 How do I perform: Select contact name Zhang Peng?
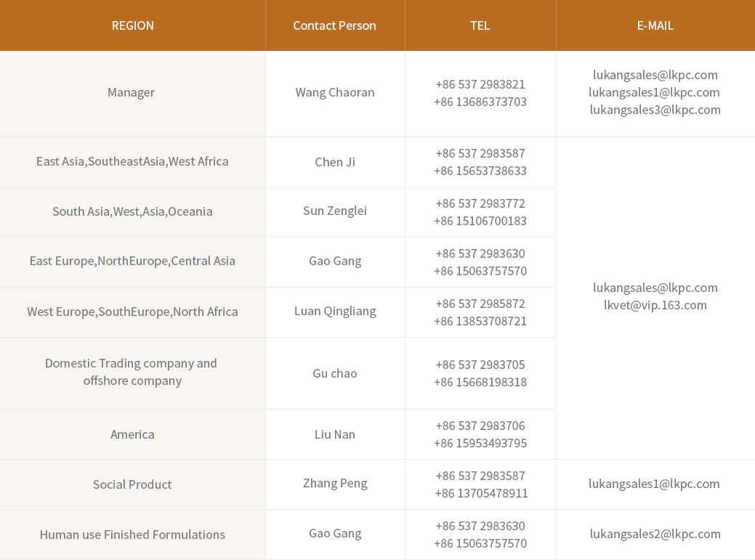335,483
